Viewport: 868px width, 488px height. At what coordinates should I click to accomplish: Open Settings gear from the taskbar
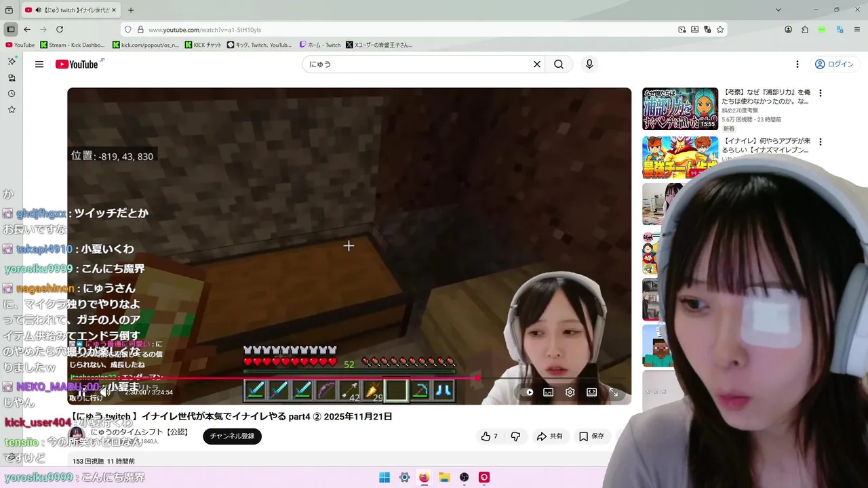(x=405, y=477)
